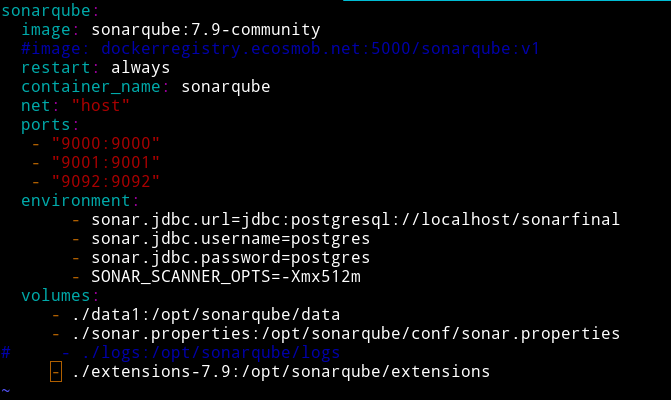
Task: Click the top-level sonarqube key
Action: (x=47, y=11)
